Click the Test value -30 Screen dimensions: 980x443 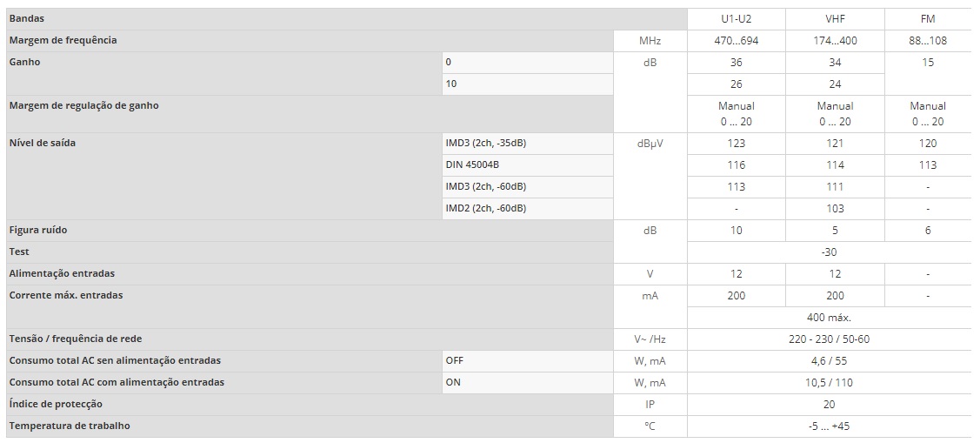[830, 252]
